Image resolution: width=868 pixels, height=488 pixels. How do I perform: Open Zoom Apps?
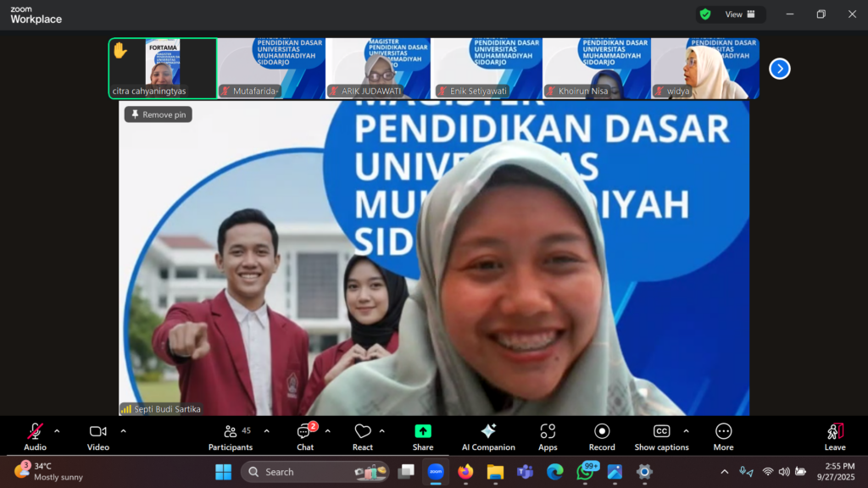tap(548, 436)
